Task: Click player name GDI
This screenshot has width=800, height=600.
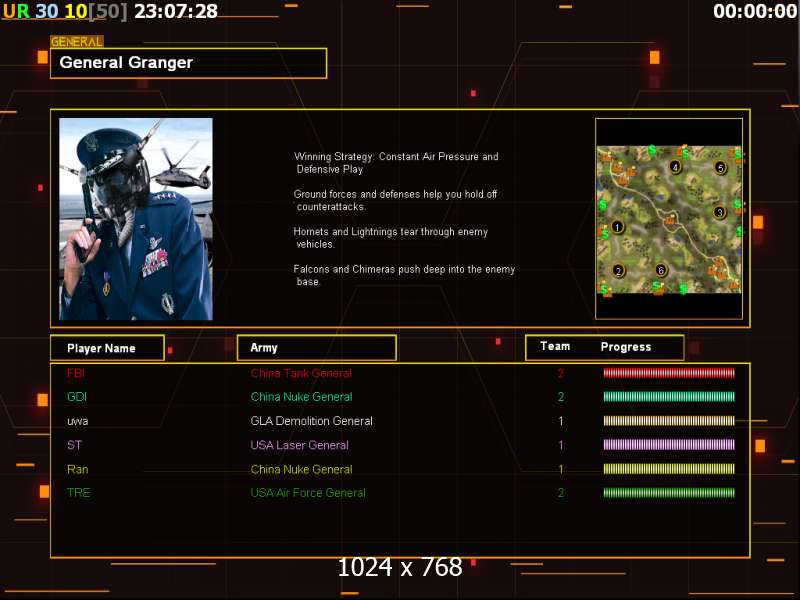Action: [77, 397]
